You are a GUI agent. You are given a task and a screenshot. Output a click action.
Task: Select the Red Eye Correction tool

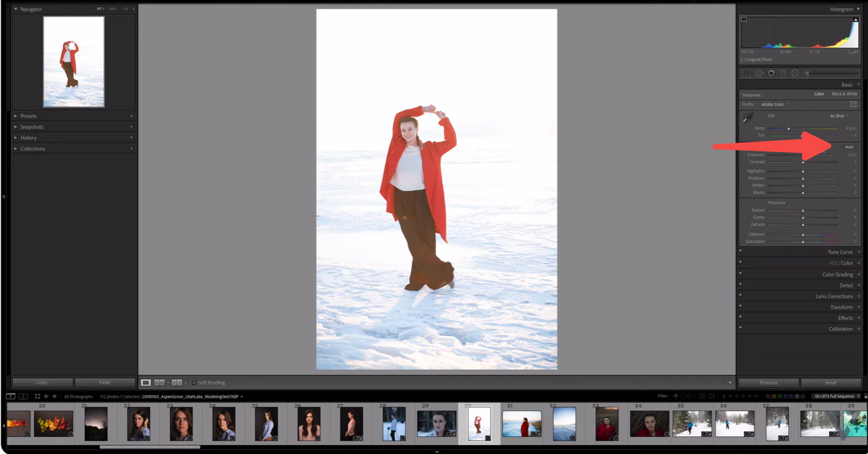pyautogui.click(x=771, y=73)
